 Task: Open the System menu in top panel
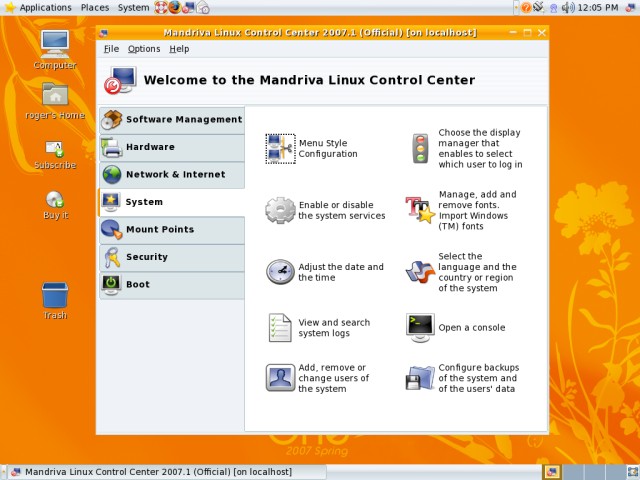(133, 7)
